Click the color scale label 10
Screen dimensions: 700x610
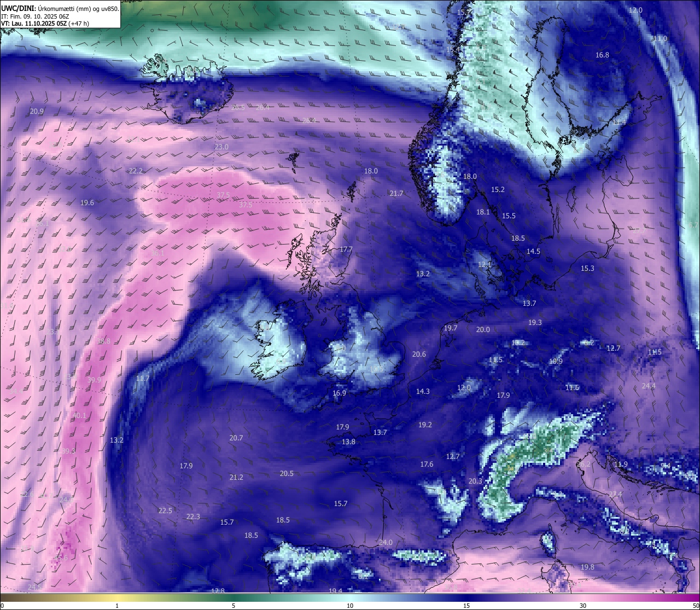point(350,606)
